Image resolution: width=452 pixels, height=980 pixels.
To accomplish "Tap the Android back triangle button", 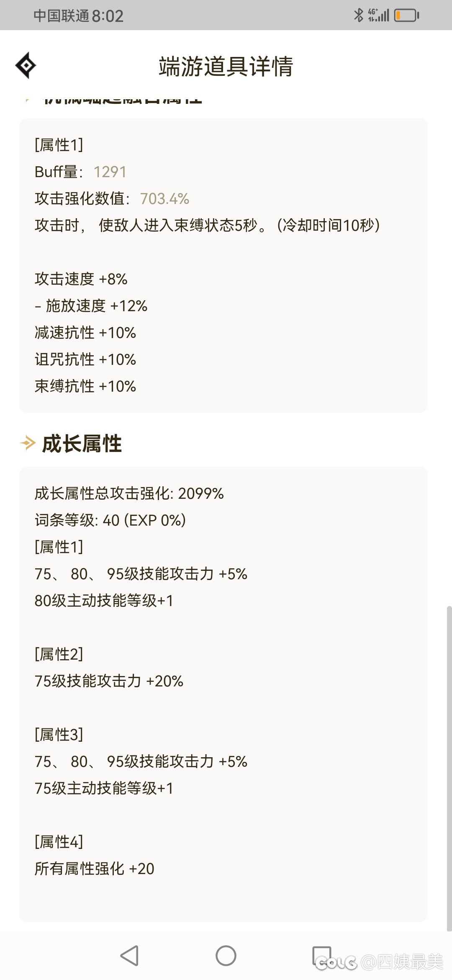I will click(x=129, y=956).
